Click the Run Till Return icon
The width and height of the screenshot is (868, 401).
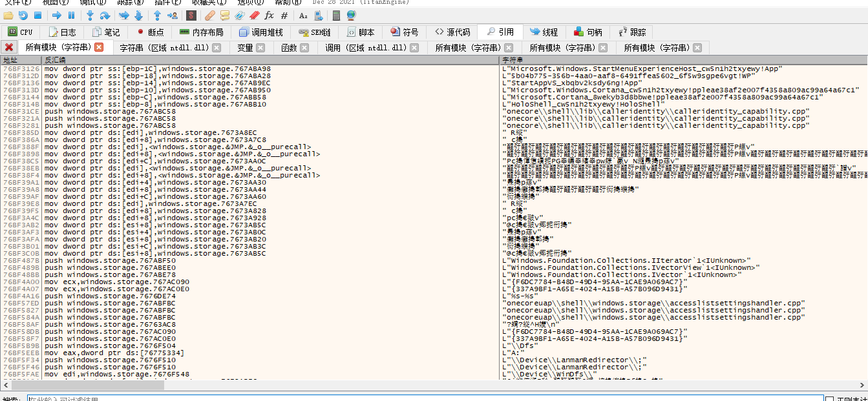[x=156, y=15]
